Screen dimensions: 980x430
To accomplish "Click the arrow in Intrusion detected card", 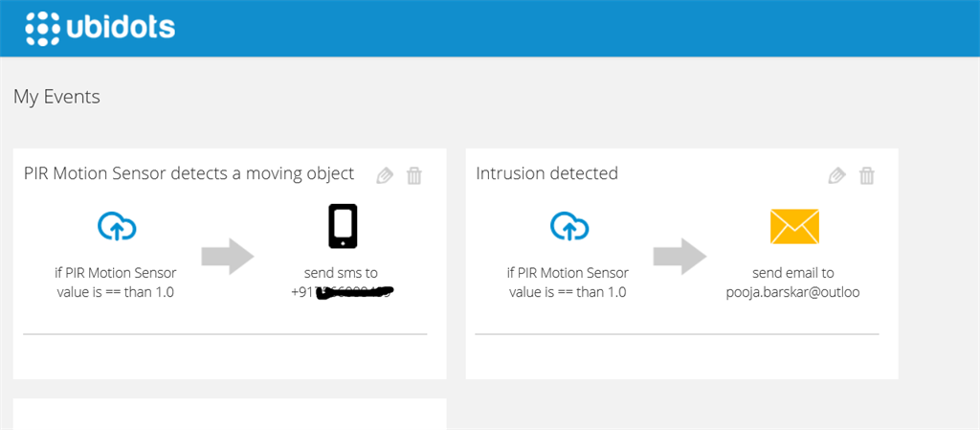I will [679, 256].
